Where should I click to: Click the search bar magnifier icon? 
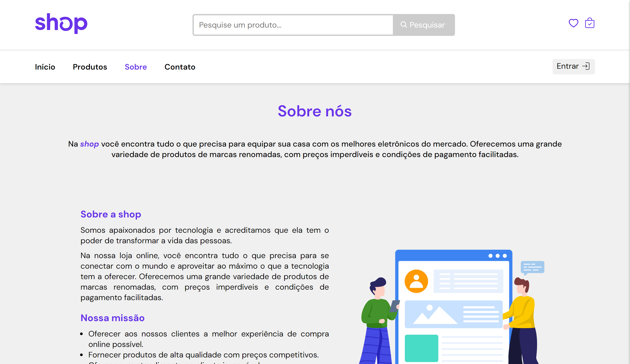[x=403, y=25]
